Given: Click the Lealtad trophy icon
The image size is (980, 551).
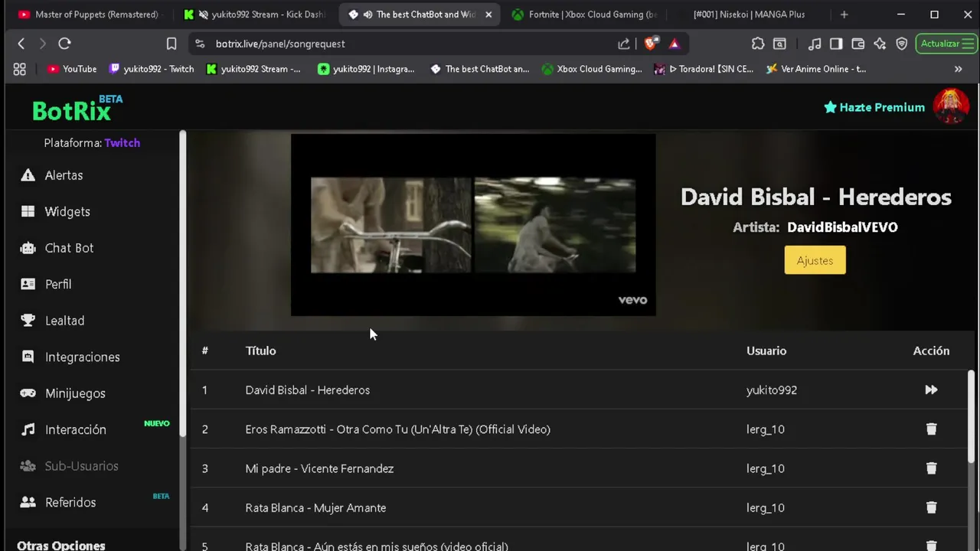Looking at the screenshot, I should 28,321.
